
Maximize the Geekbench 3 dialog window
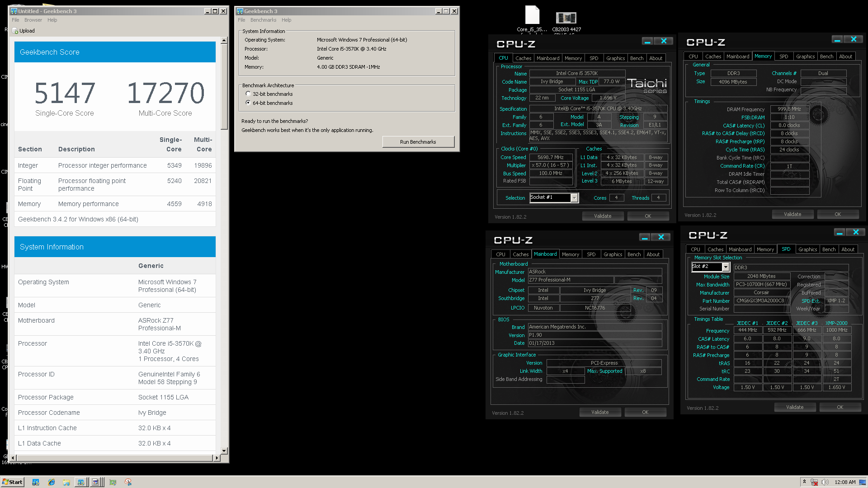coord(446,11)
